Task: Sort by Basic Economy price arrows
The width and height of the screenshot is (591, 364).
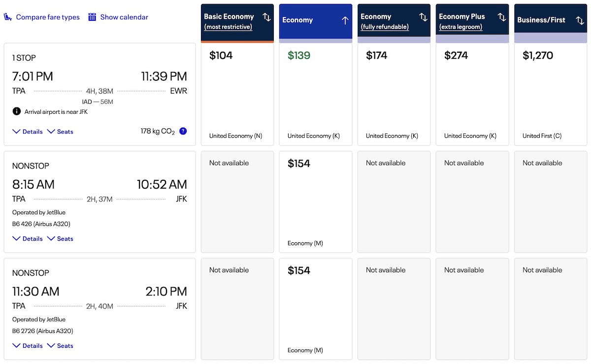Action: pos(266,17)
